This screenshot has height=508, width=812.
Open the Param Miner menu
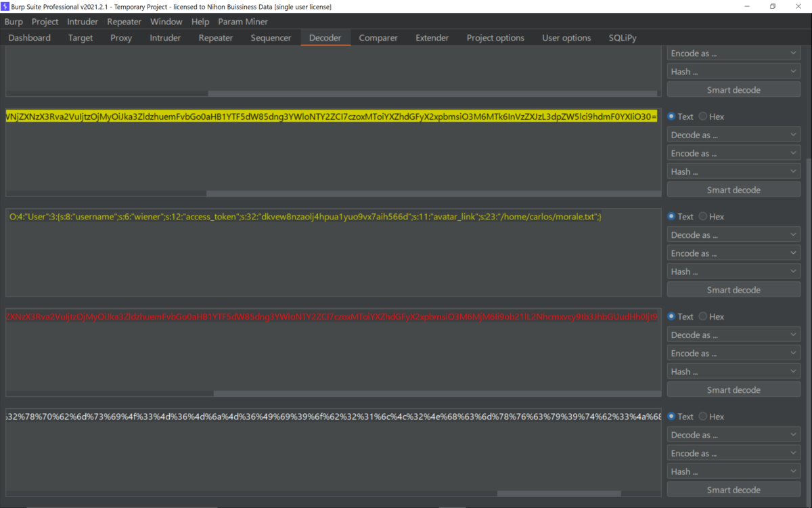243,22
